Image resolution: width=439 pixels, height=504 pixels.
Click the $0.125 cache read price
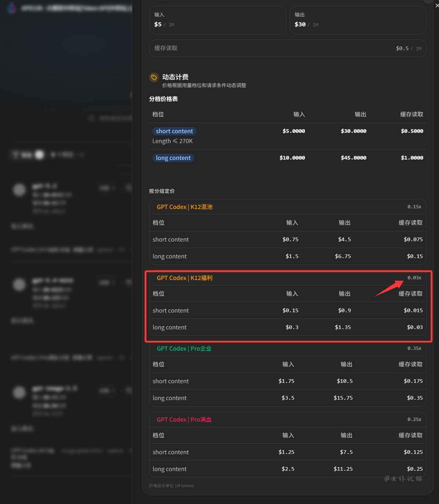[413, 452]
